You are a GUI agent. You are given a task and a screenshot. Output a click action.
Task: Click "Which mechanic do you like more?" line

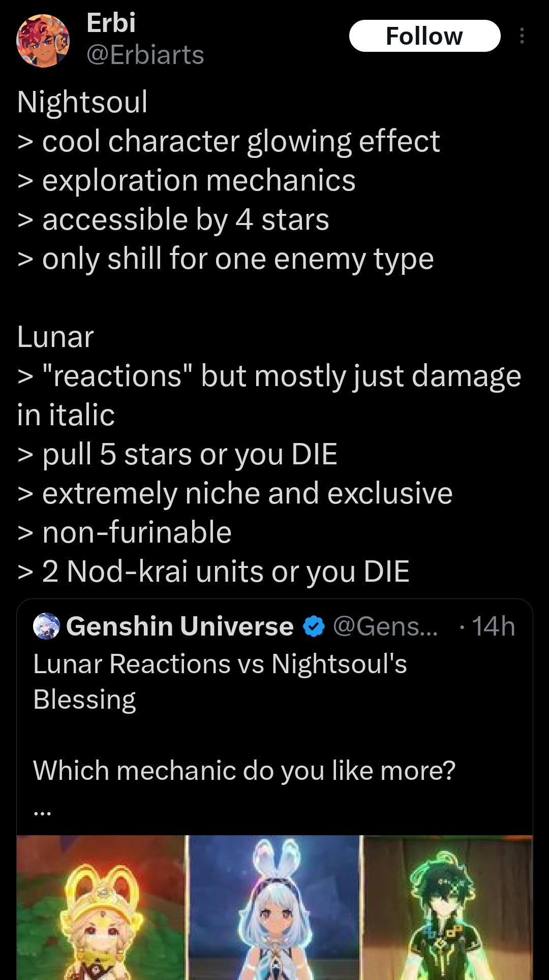point(244,770)
